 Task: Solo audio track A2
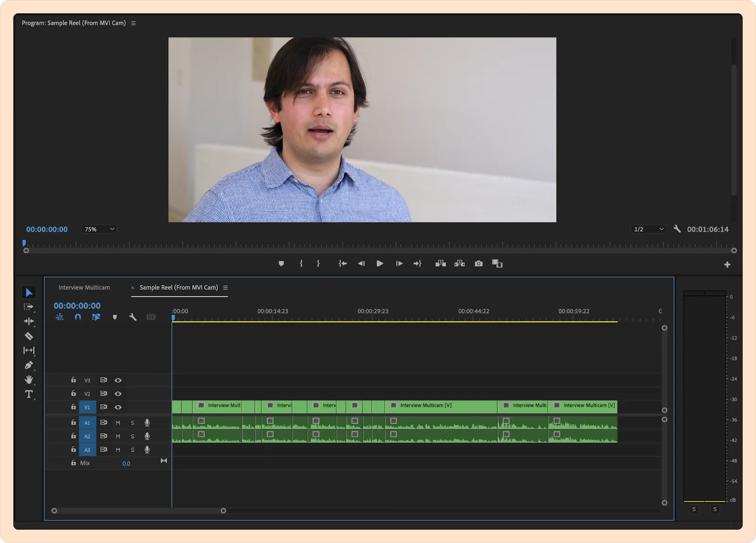[x=133, y=436]
